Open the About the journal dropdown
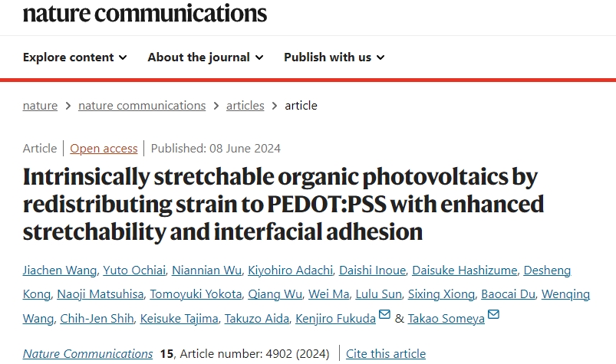Screen dimensions: 616x364 [206, 57]
